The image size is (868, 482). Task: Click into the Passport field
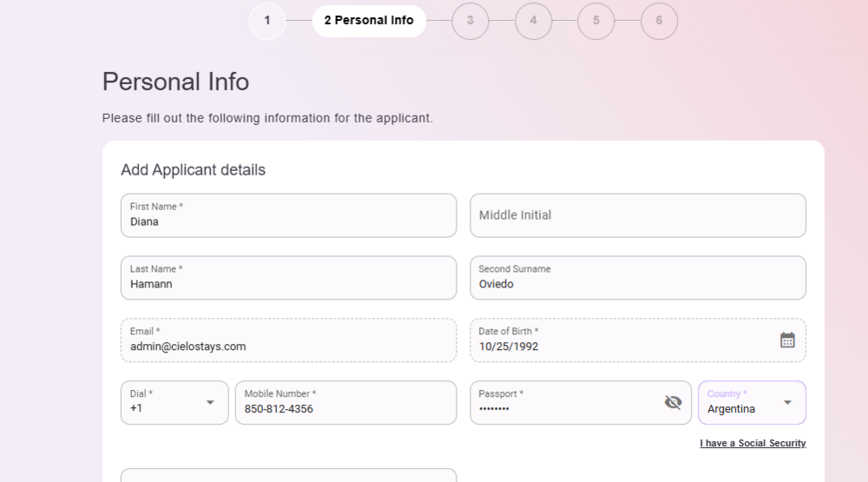[x=564, y=407]
